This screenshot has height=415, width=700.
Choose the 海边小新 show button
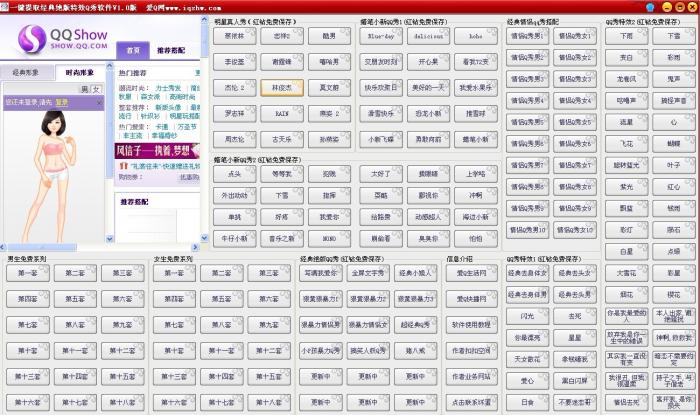pyautogui.click(x=475, y=217)
